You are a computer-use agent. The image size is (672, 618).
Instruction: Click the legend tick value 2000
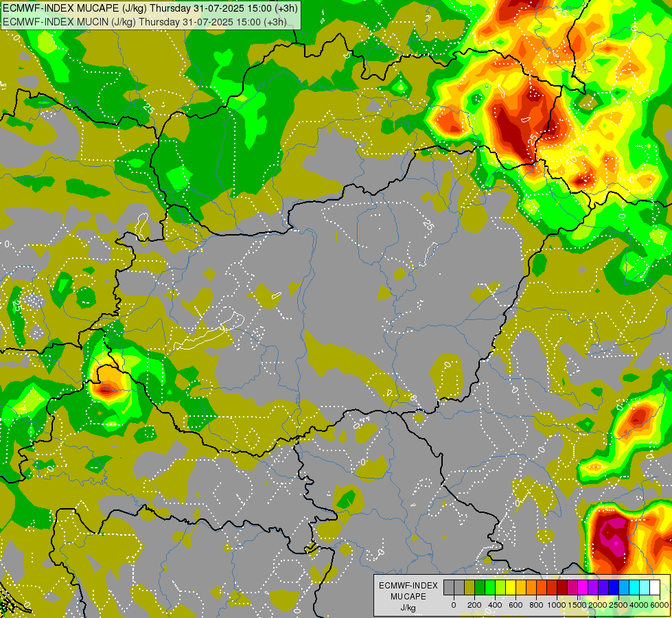[x=598, y=605]
